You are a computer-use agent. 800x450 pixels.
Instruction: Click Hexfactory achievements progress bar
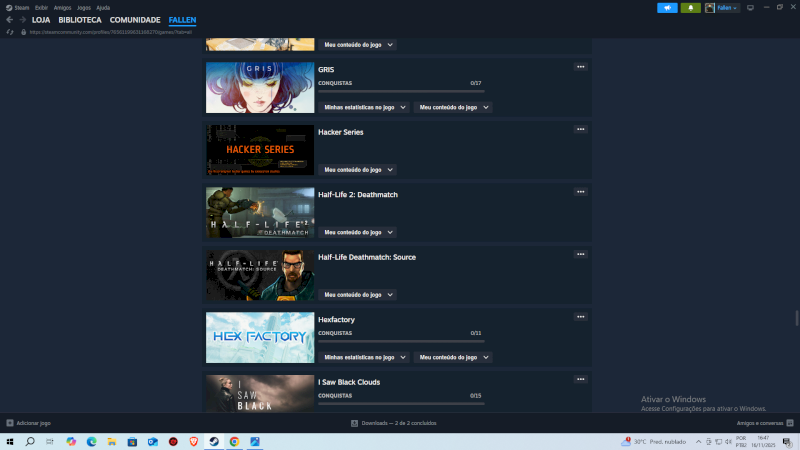(x=401, y=341)
